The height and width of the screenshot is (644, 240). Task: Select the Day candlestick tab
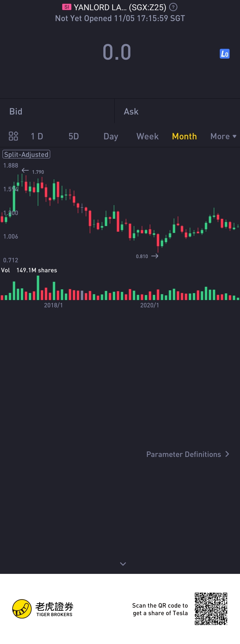[x=111, y=136]
